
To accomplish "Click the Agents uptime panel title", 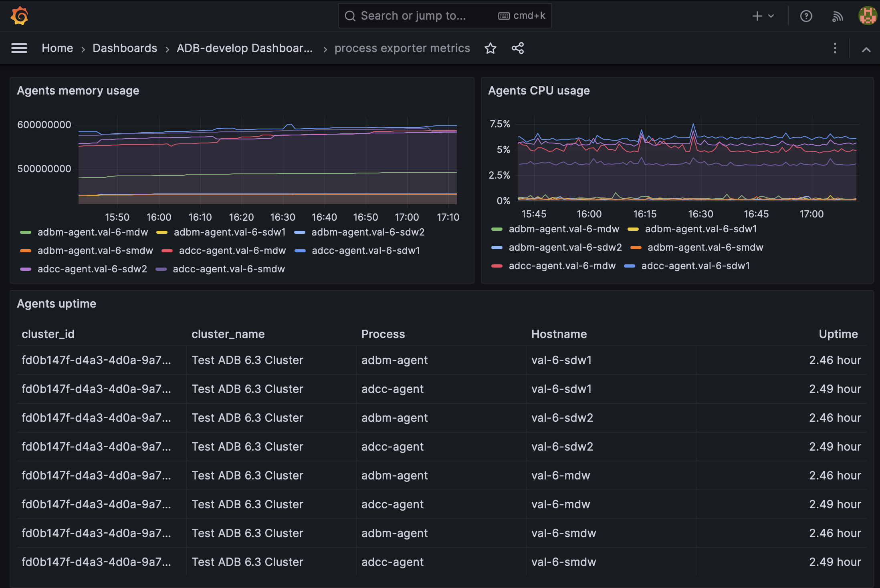I will 56,304.
